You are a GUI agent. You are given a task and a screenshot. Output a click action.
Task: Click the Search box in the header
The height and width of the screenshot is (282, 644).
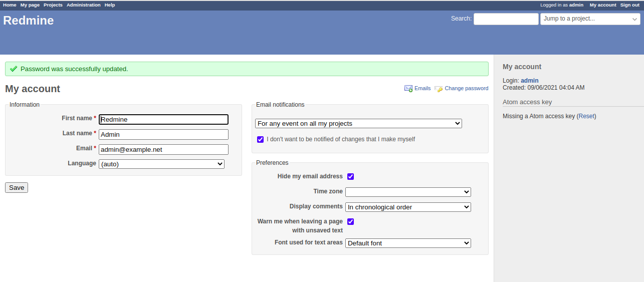[506, 19]
